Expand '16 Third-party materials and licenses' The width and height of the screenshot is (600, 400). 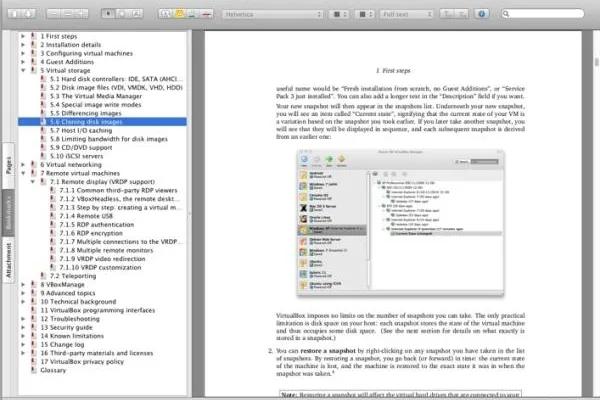coord(23,353)
